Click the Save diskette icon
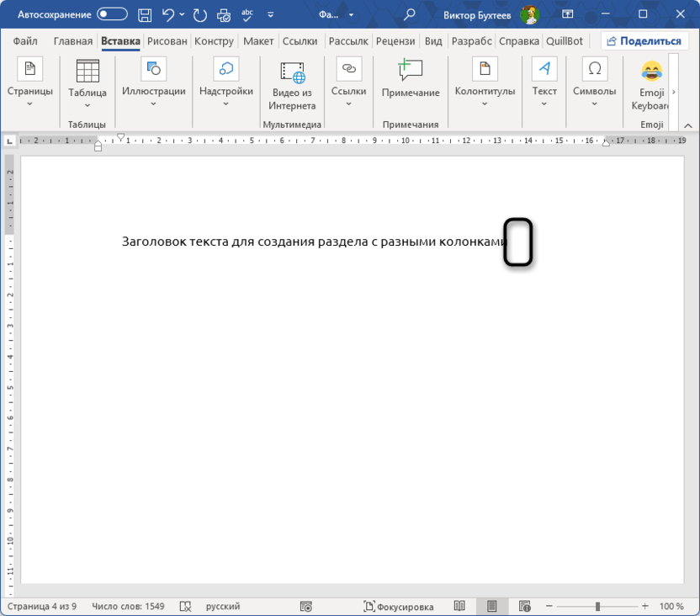Image resolution: width=700 pixels, height=616 pixels. [x=145, y=14]
